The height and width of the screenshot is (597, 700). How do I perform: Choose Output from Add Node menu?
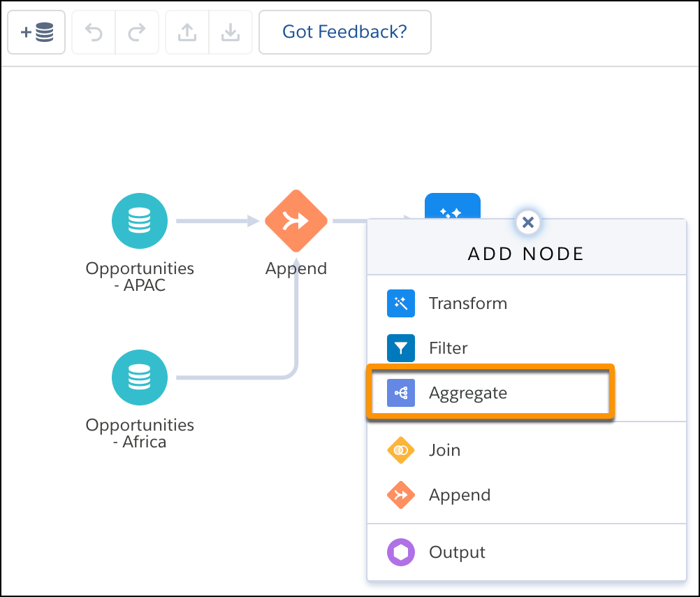(x=457, y=552)
